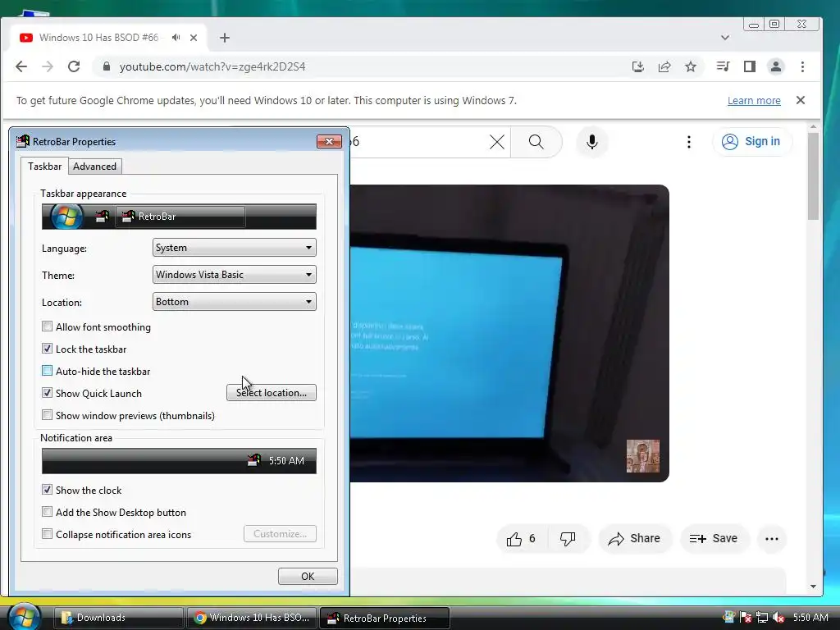Open the Location dropdown
The width and height of the screenshot is (840, 630).
click(x=234, y=302)
